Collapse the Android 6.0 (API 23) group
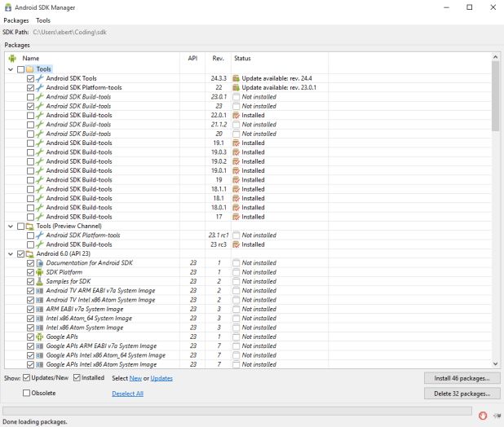This screenshot has height=427, width=504. pos(11,254)
